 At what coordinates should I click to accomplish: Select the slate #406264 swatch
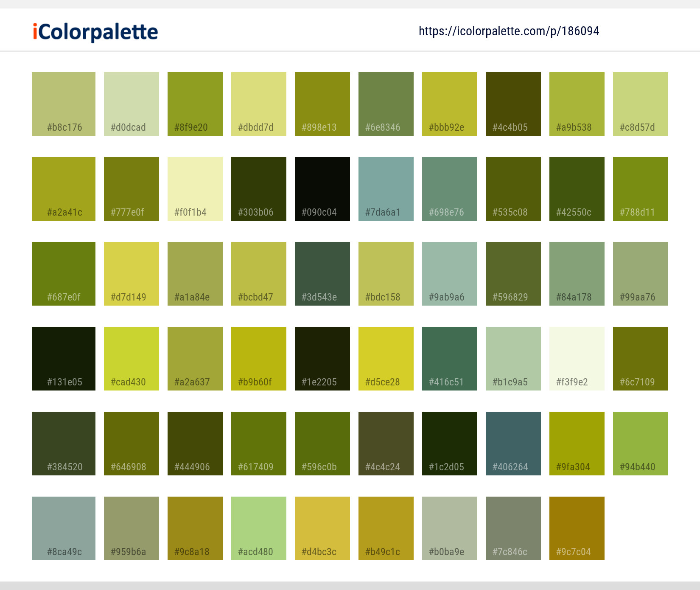pyautogui.click(x=513, y=444)
